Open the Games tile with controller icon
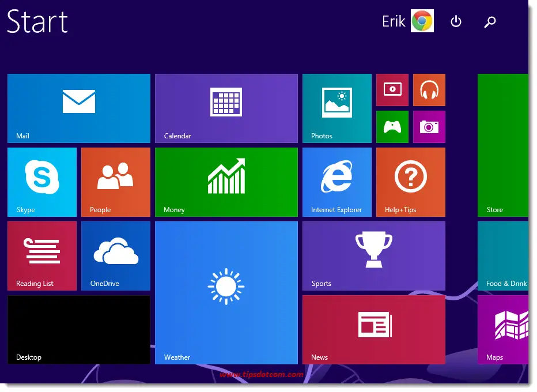537x392 pixels. coord(392,127)
